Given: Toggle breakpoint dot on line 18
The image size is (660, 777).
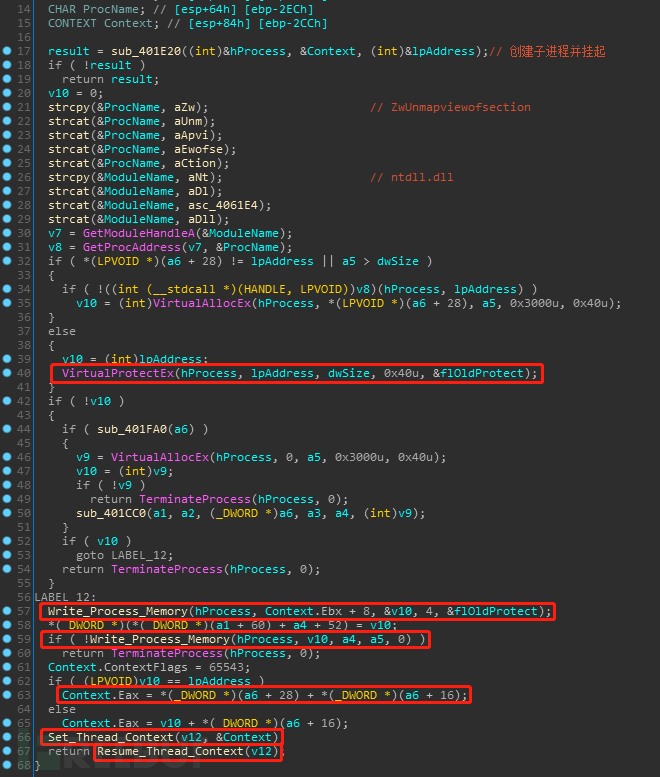Looking at the screenshot, I should click(x=7, y=64).
